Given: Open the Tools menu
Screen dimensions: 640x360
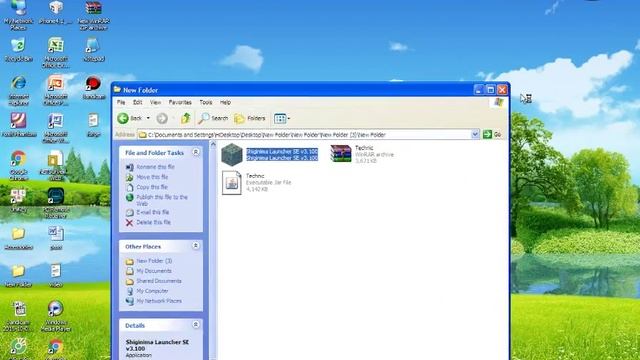Looking at the screenshot, I should (206, 102).
